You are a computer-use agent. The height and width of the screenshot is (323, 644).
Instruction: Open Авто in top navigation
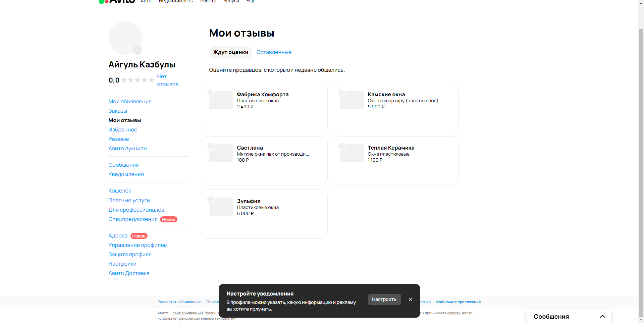tap(146, 1)
